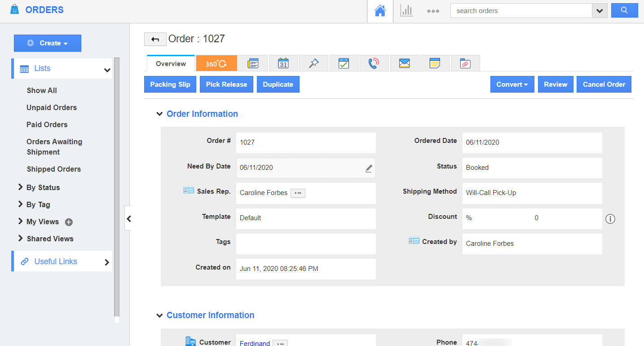Click the Created by value Caroline Forbes

[490, 244]
